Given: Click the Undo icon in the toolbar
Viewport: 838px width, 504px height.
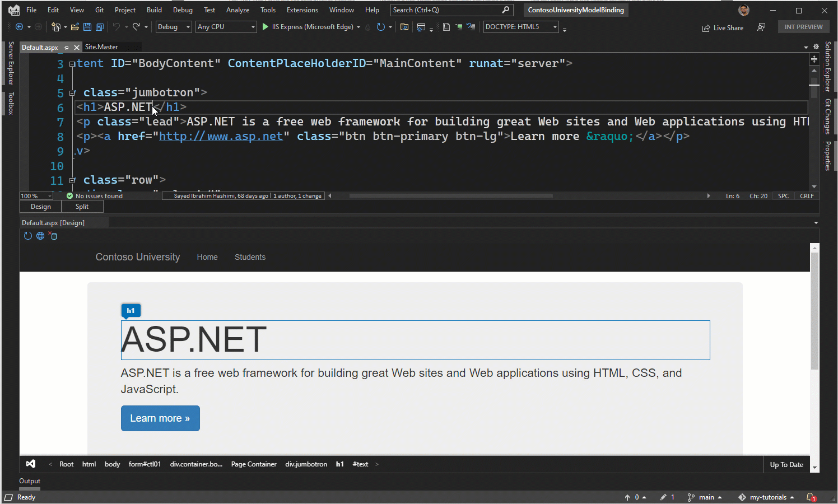Looking at the screenshot, I should coord(117,26).
